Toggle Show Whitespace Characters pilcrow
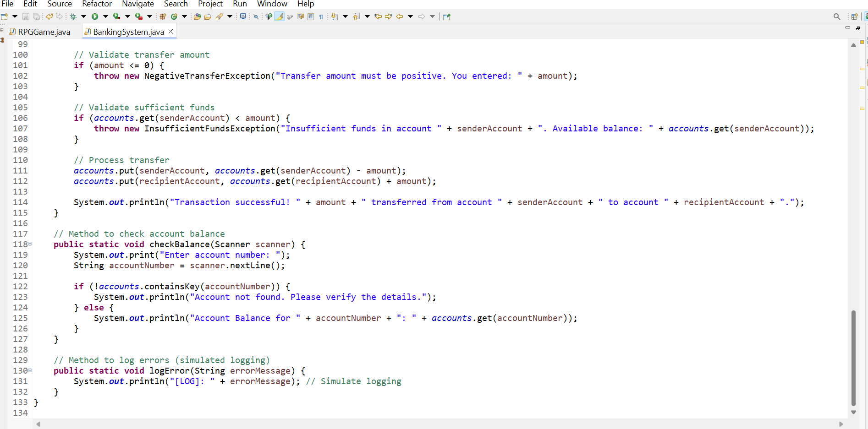This screenshot has width=868, height=429. click(321, 16)
